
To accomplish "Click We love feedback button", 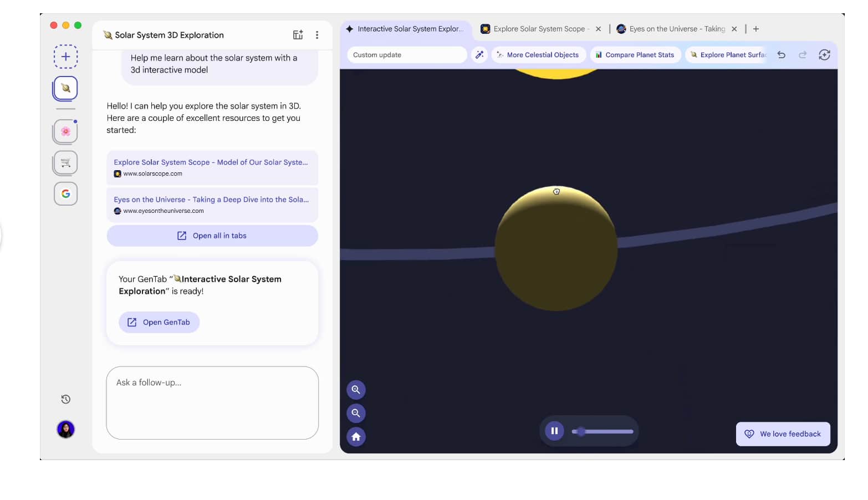I will tap(783, 434).
